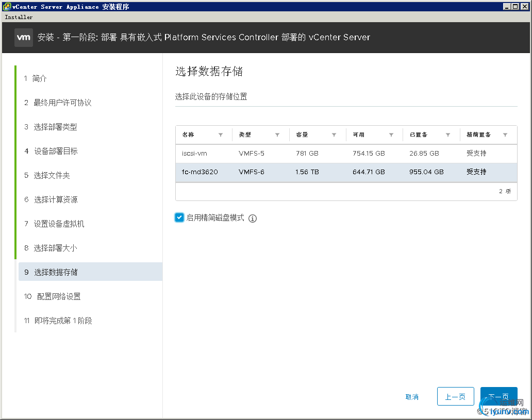Screen dimensions: 532x420
Task: Click the 644.71 GB free space cell
Action: click(369, 172)
